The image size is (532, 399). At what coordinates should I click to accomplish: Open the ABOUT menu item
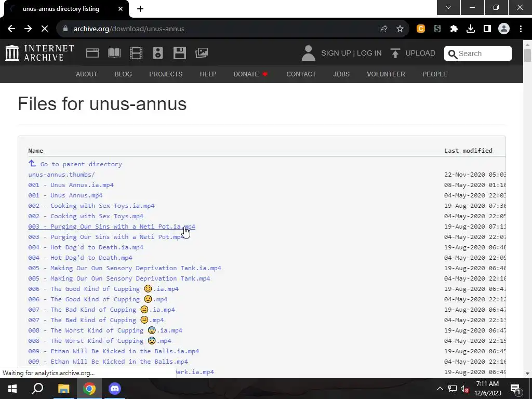(87, 74)
